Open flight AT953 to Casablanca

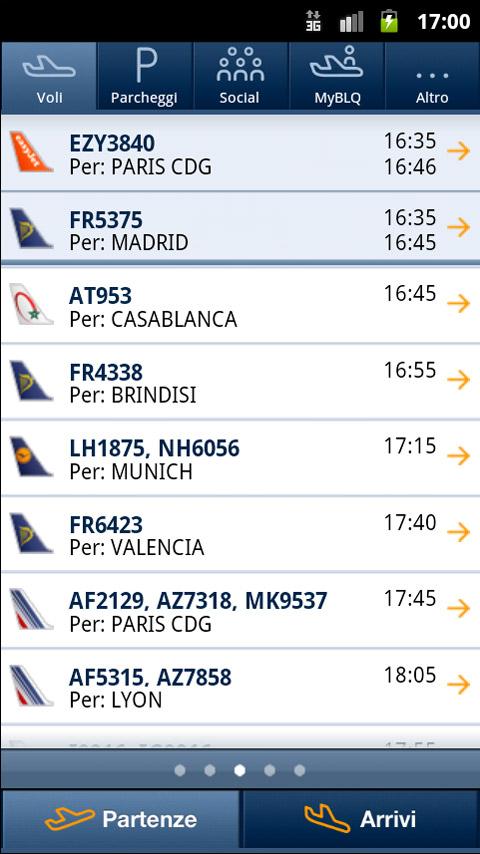pyautogui.click(x=240, y=306)
